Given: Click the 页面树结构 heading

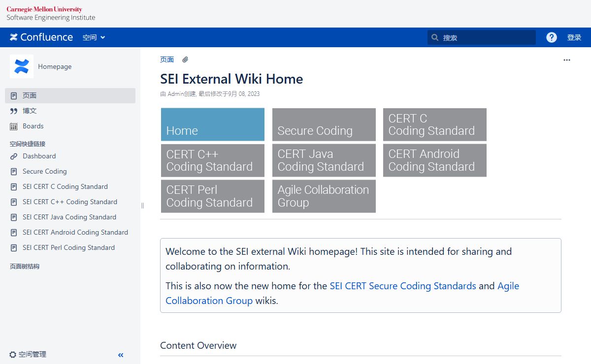Looking at the screenshot, I should pyautogui.click(x=25, y=267).
